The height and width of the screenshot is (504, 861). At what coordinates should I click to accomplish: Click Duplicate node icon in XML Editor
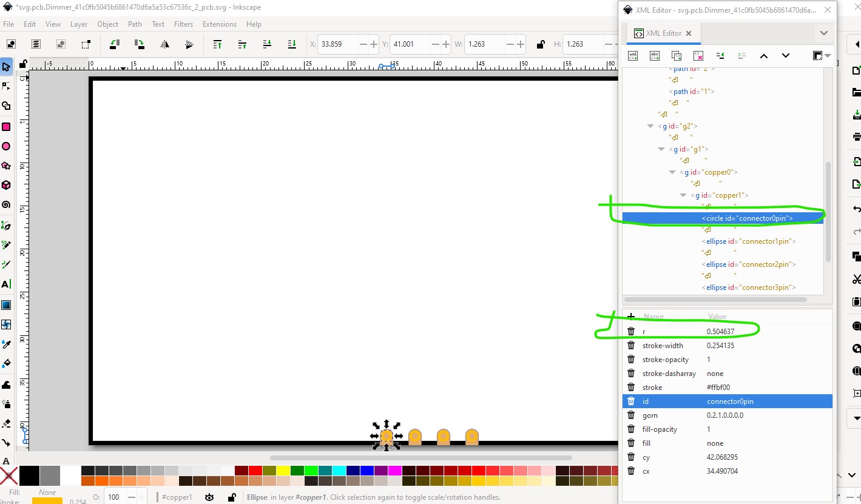coord(677,56)
